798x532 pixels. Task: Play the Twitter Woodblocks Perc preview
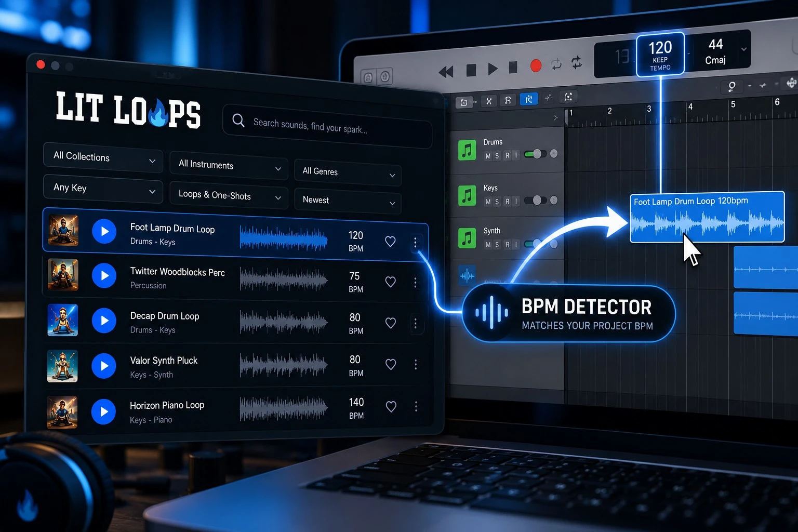104,275
